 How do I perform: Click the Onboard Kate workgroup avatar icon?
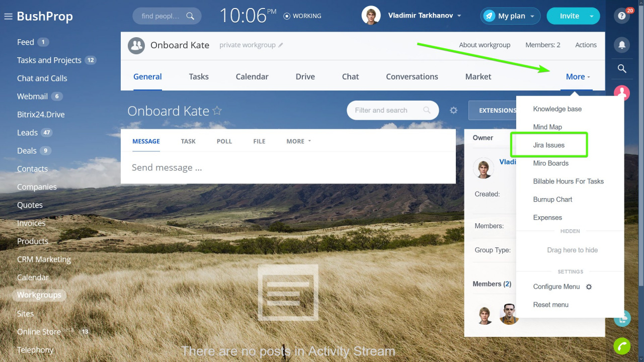click(136, 45)
